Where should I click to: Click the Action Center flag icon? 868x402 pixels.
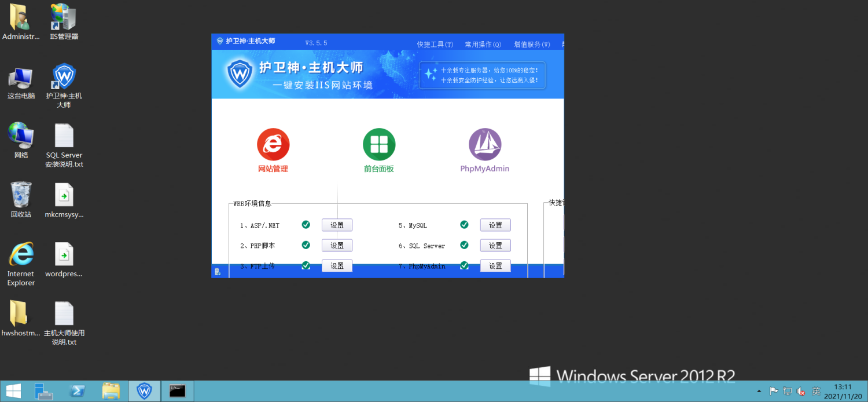774,392
